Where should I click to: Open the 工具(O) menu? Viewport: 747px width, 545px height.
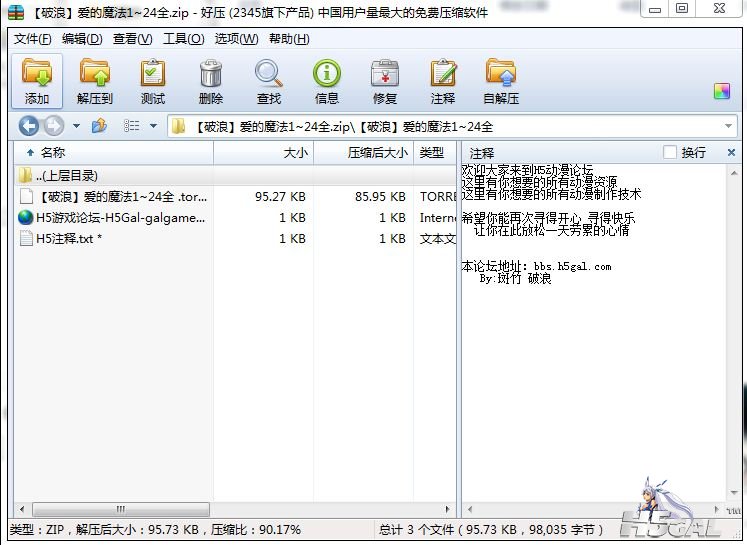(x=183, y=39)
